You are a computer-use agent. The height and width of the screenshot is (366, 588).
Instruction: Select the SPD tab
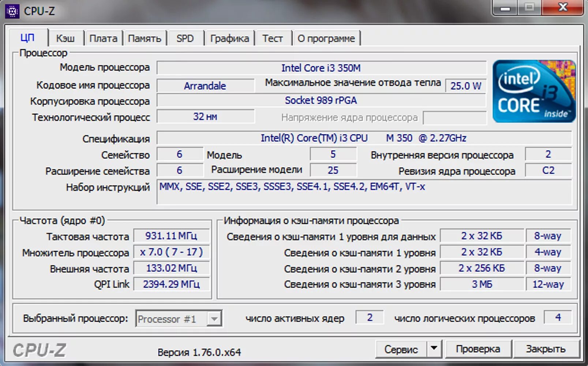click(x=185, y=38)
